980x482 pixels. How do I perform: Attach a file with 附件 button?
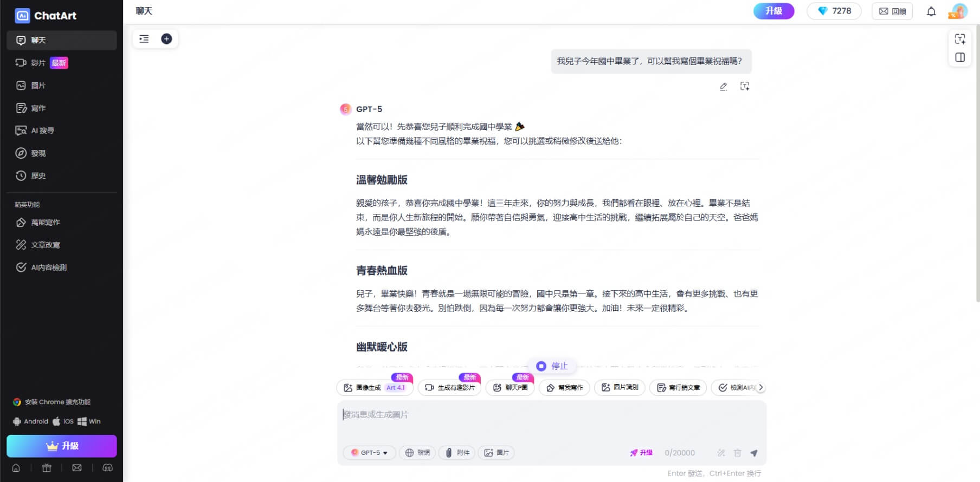pos(457,453)
